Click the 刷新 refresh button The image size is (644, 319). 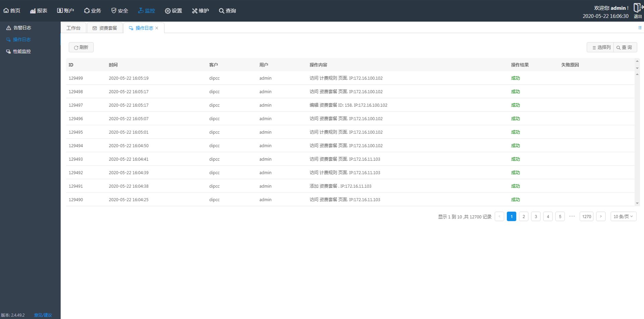tap(81, 47)
